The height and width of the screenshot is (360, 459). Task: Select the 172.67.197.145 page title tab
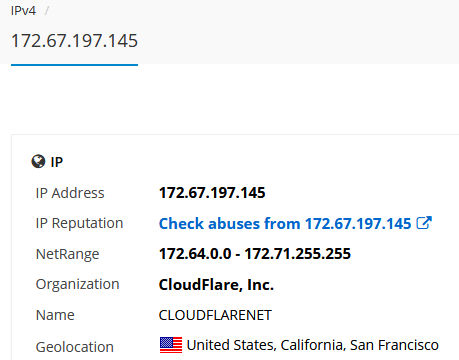(x=74, y=41)
